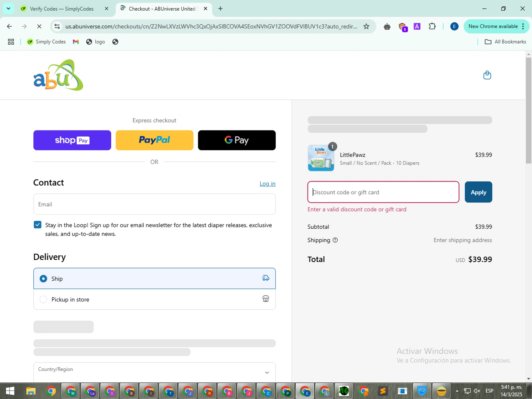
Task: Open the Simply Codes bookmark
Action: 46,42
